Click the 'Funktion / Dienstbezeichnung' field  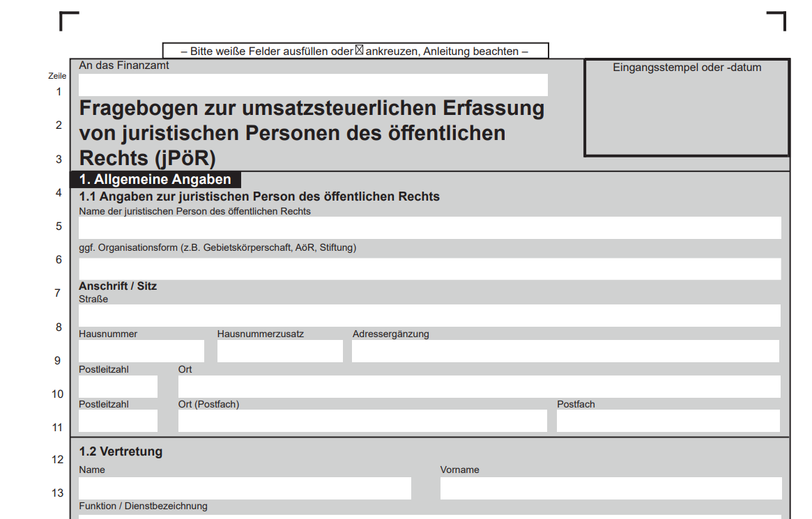click(x=429, y=516)
